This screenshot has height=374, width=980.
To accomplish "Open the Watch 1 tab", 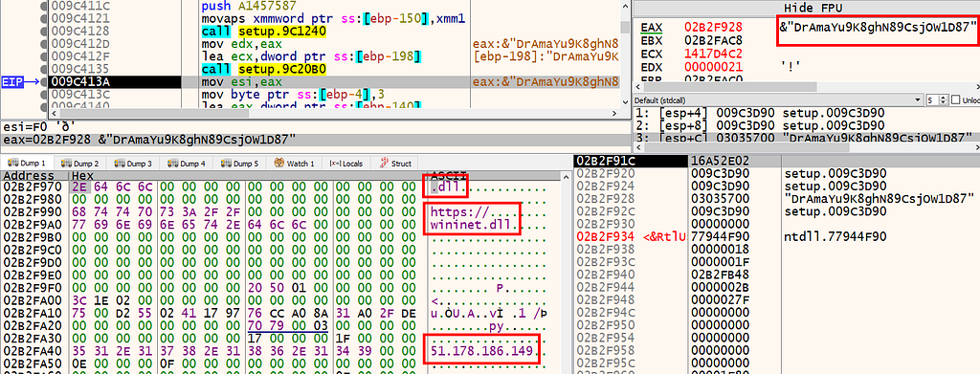I will 295,163.
